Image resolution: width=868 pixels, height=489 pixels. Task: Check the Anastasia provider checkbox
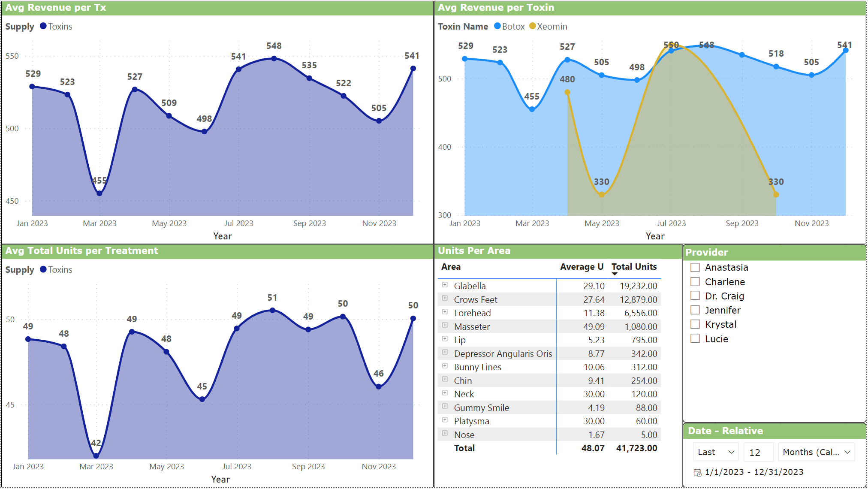pos(695,267)
